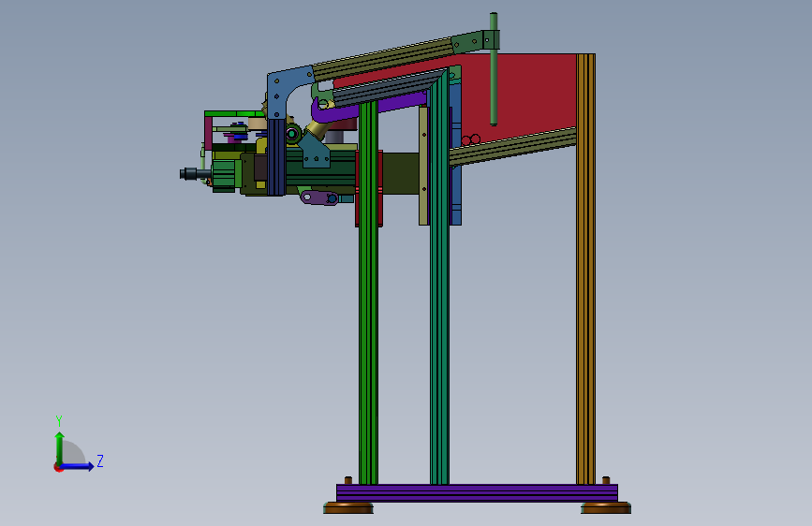Select the teal-green middle vertical column
The image size is (812, 526).
439,280
